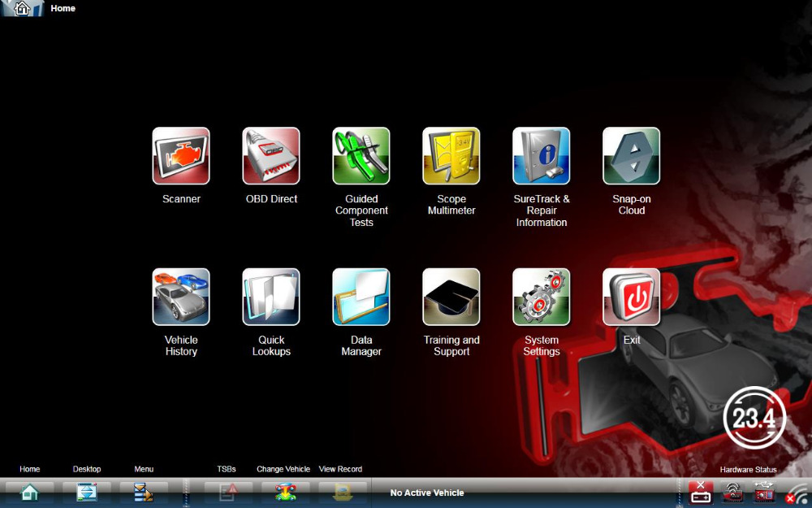Launch OBD Direct

pos(271,156)
